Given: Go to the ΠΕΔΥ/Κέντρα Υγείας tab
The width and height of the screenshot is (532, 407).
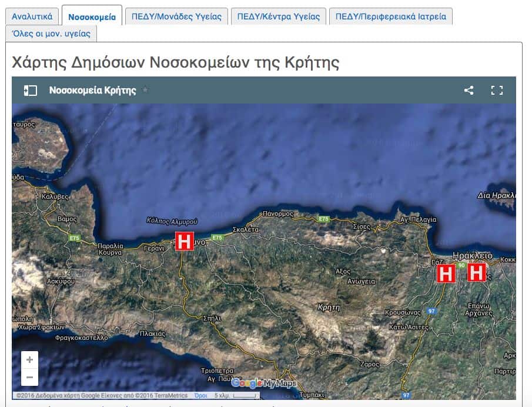Looking at the screenshot, I should (279, 16).
